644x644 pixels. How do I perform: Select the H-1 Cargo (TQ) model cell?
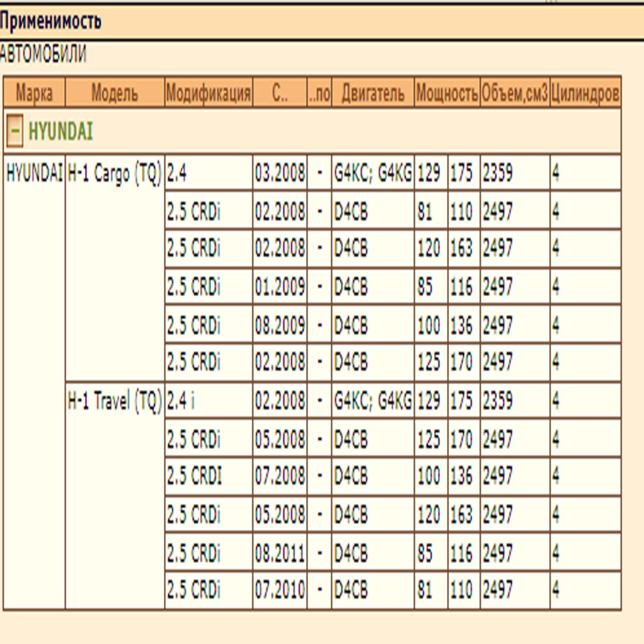pos(115,268)
